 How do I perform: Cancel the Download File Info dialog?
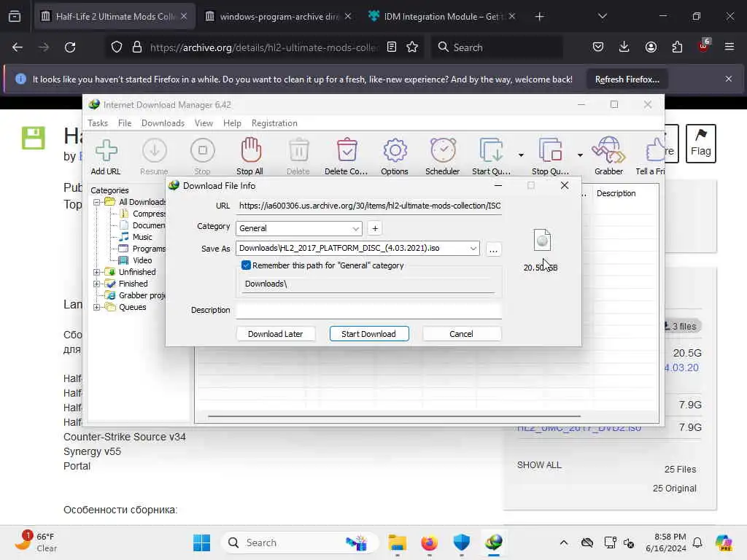coord(461,334)
